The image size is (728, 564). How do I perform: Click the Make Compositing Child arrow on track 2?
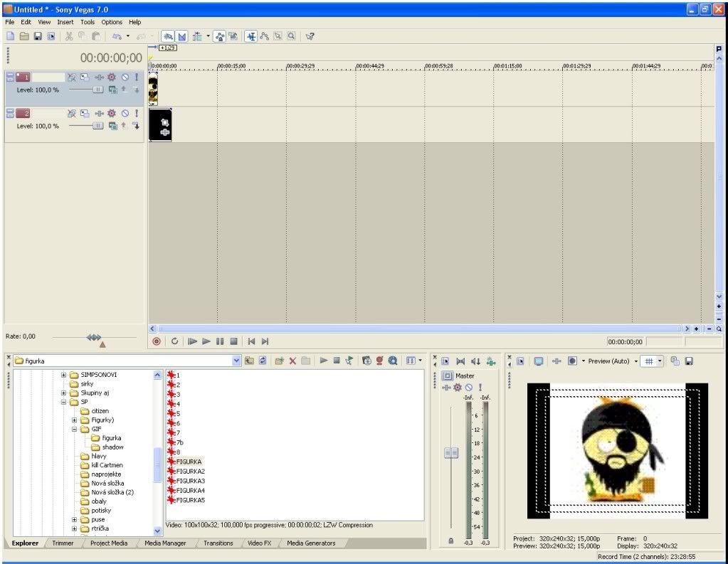(x=136, y=126)
